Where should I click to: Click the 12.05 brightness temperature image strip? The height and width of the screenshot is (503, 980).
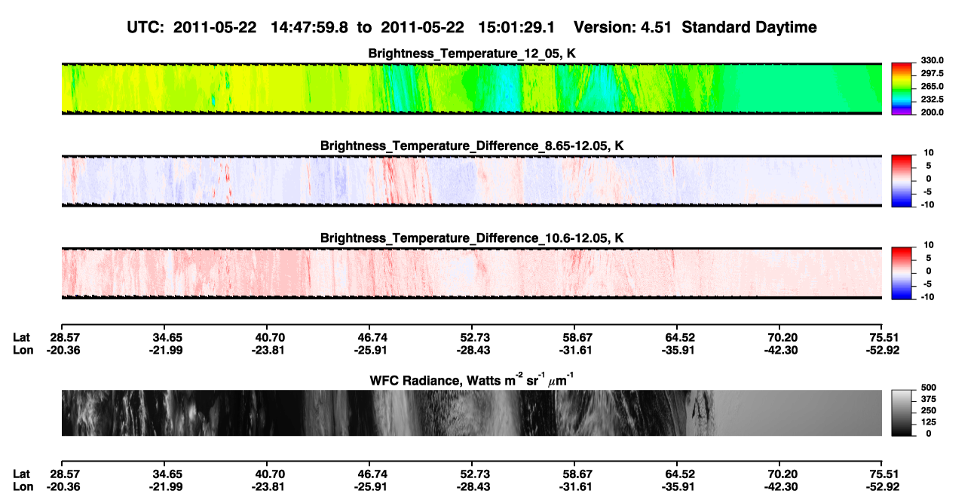click(472, 88)
